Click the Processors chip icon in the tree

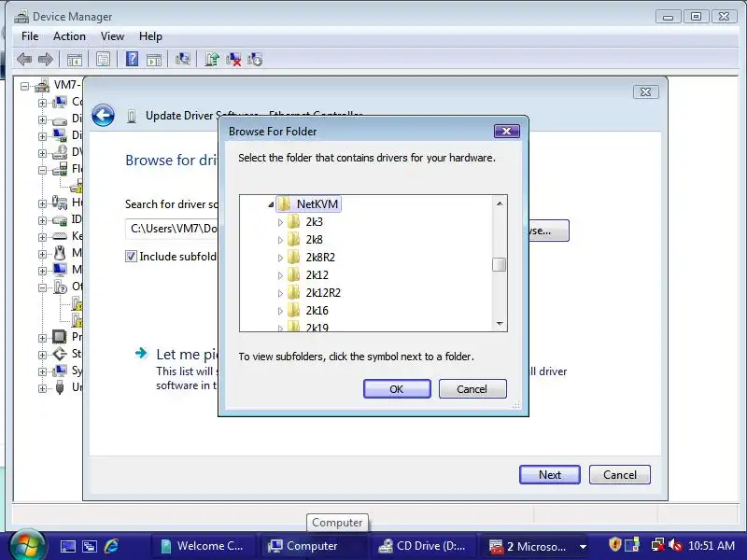(59, 337)
